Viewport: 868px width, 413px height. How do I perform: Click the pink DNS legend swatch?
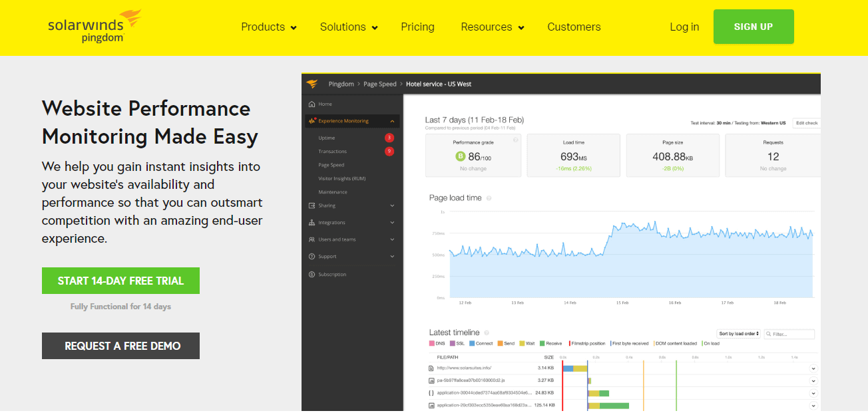[431, 344]
